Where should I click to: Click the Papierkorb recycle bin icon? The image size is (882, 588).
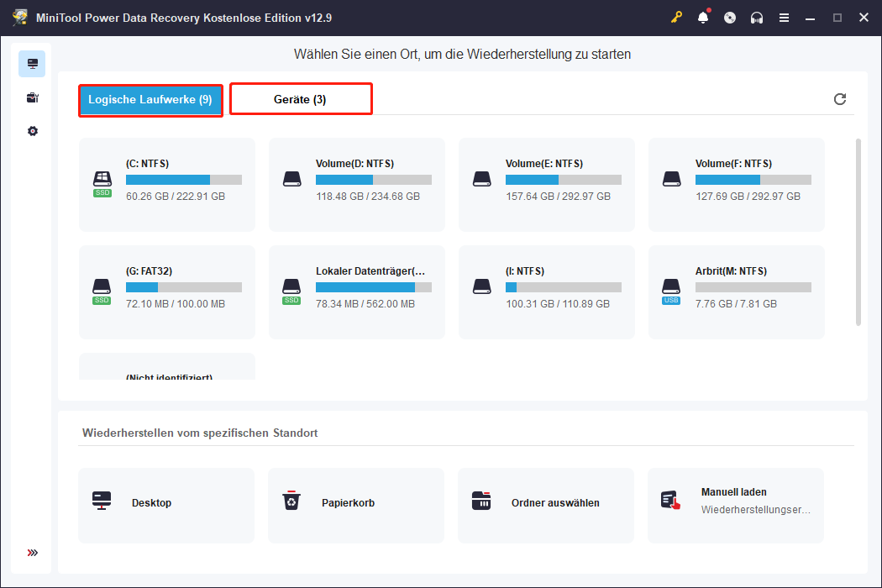click(291, 501)
